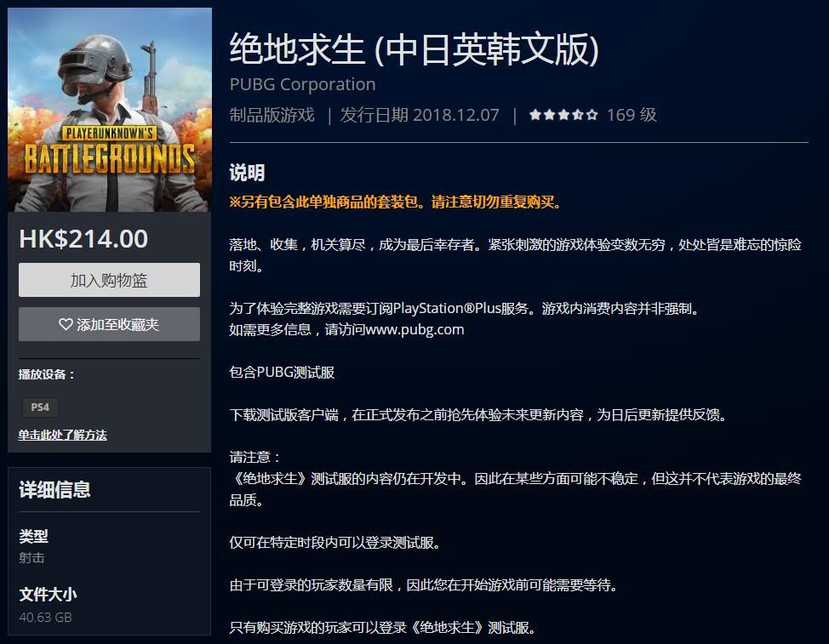Click the 播放设备 label
829x644 pixels.
click(47, 374)
